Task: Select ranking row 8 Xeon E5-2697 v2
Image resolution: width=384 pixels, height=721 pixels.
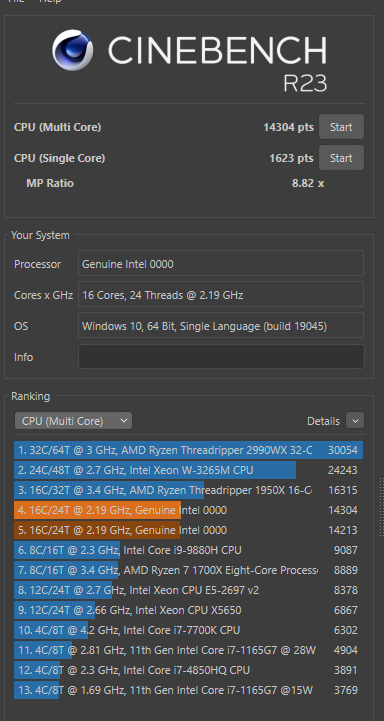Action: tap(189, 590)
